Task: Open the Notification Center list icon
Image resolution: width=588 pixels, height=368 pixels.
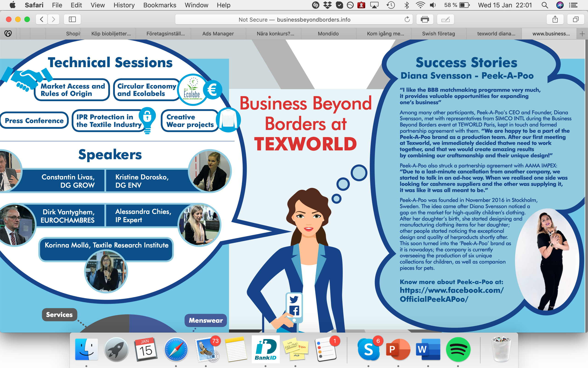Action: coord(573,5)
